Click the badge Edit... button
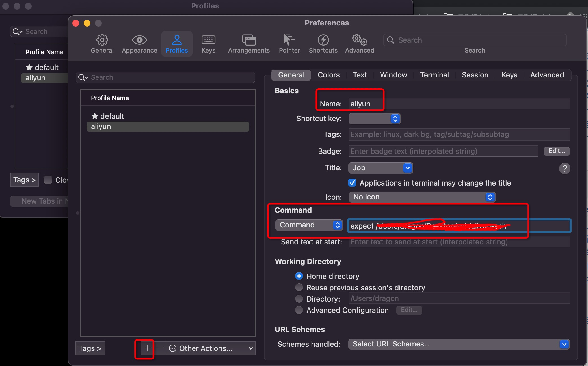The height and width of the screenshot is (366, 588). pyautogui.click(x=556, y=151)
